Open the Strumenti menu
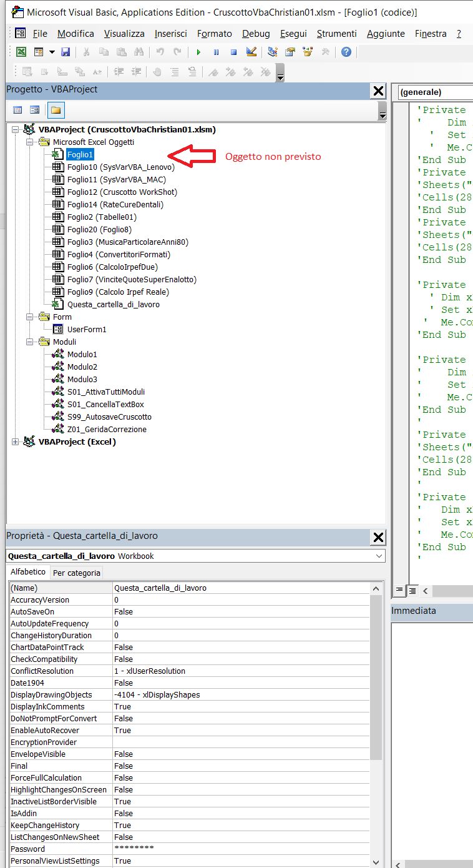This screenshot has height=868, width=473. (x=337, y=34)
